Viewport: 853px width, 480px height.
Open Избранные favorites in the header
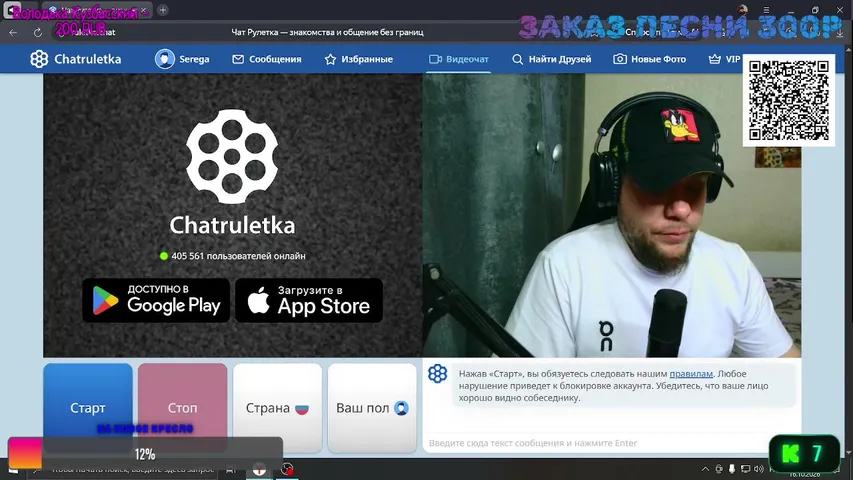pyautogui.click(x=358, y=59)
